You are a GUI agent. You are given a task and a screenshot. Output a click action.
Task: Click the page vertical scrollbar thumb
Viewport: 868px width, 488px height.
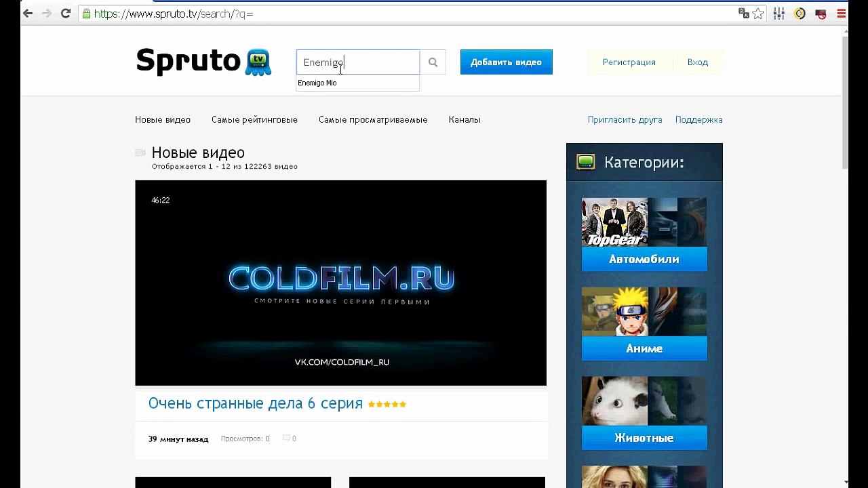844,102
